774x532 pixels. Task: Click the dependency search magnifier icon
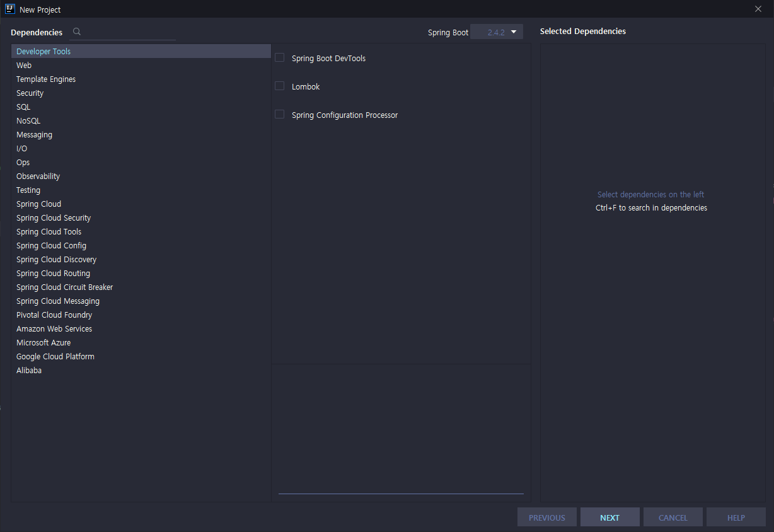click(77, 32)
